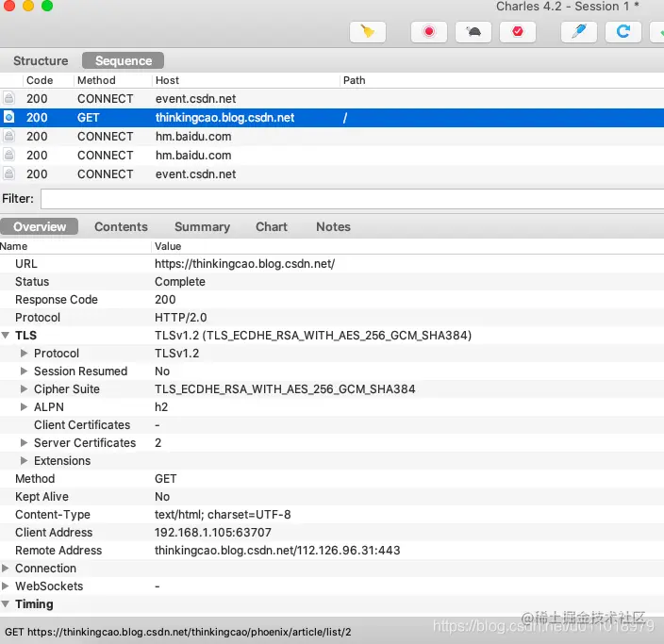Click the Name column header in overview

click(x=13, y=246)
